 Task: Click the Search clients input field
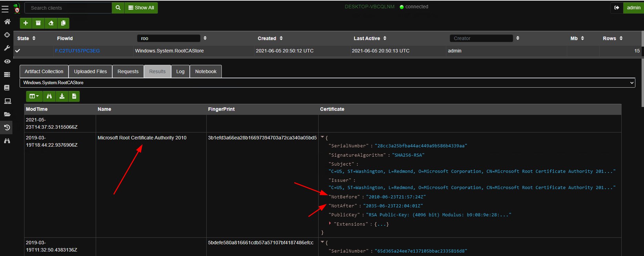pyautogui.click(x=68, y=8)
